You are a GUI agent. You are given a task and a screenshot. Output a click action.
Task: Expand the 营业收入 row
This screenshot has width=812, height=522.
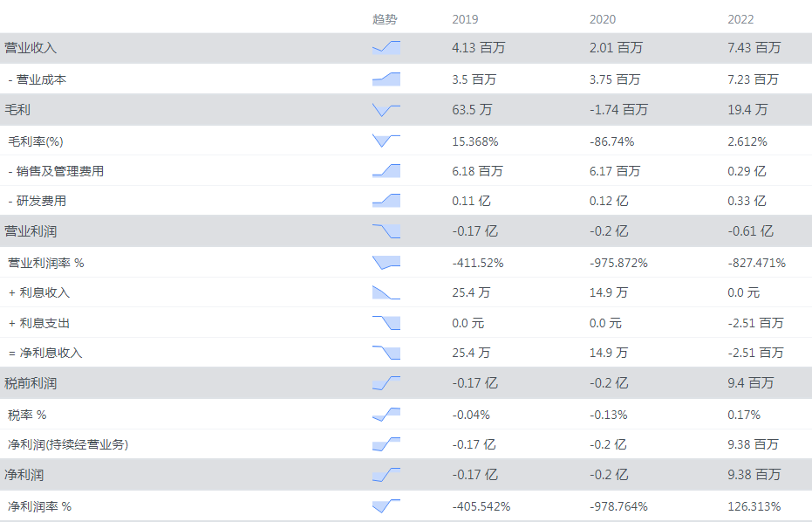point(31,48)
